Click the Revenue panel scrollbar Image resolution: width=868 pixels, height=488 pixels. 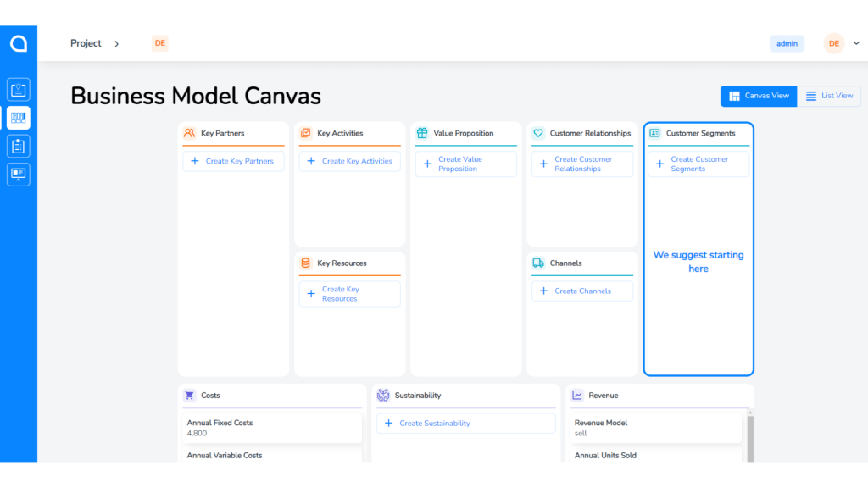(749, 436)
